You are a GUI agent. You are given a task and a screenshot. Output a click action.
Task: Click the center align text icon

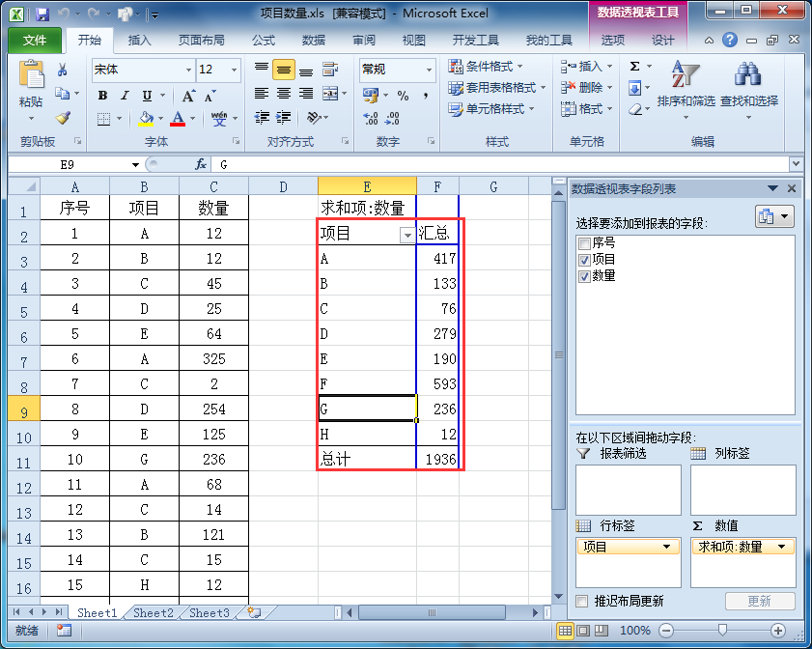[x=283, y=94]
